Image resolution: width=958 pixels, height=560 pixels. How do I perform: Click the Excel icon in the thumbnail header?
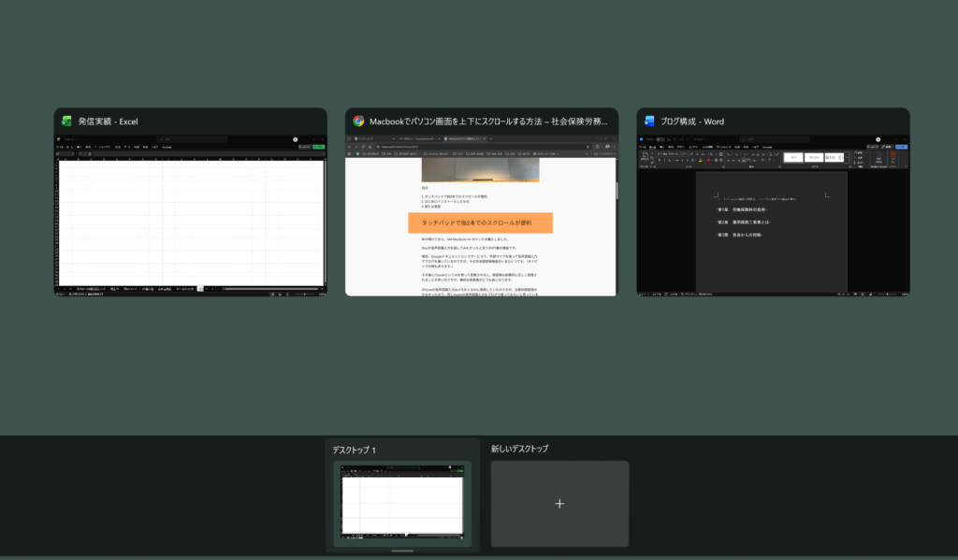click(x=66, y=122)
